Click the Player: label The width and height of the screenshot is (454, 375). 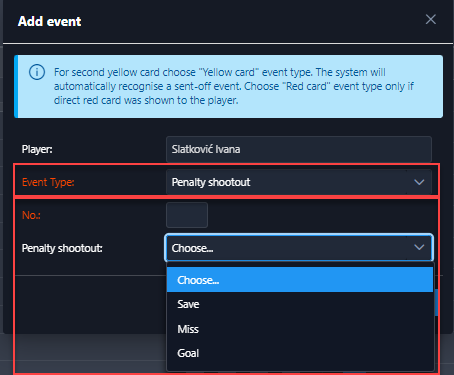[37, 149]
